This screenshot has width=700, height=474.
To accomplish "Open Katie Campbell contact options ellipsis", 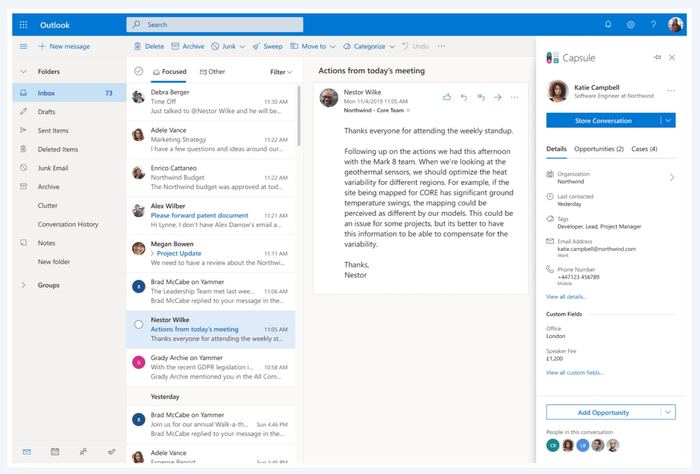I will point(671,91).
